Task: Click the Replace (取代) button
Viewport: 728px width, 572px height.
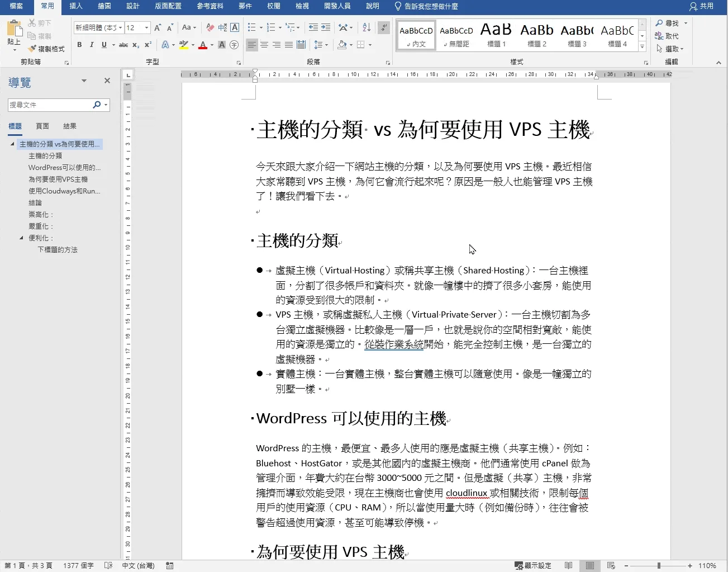Action: (667, 36)
